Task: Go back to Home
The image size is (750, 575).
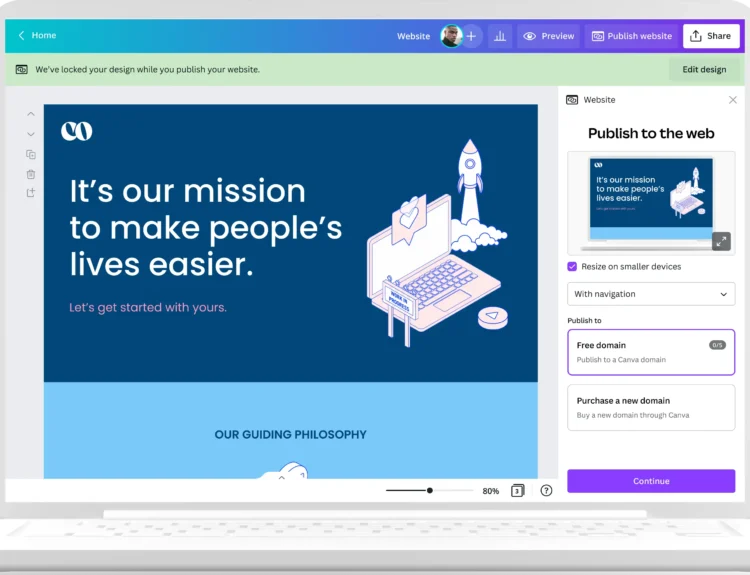Action: (x=37, y=36)
